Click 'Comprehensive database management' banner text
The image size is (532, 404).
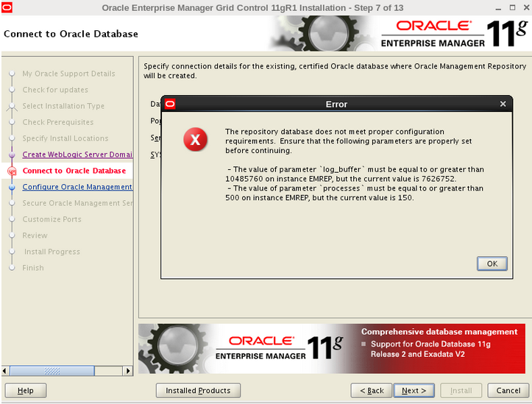coord(439,332)
